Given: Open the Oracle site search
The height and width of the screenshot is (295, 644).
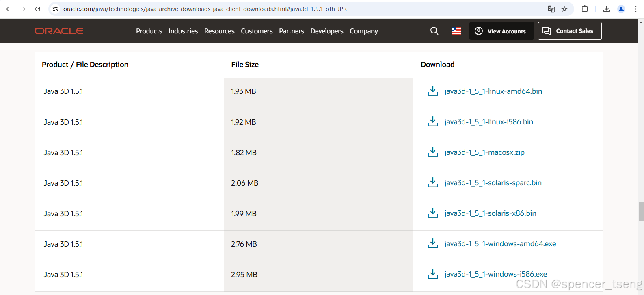Looking at the screenshot, I should tap(434, 31).
